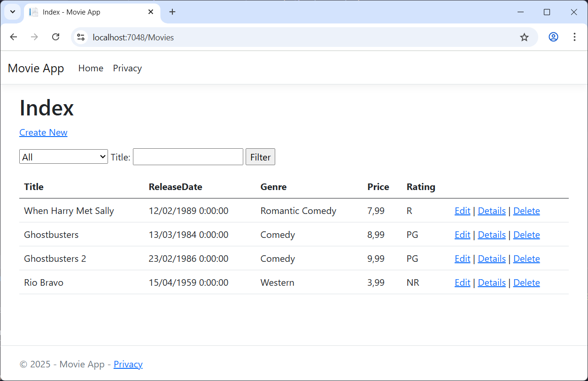Open the Chrome three-dot menu
Viewport: 588px width, 381px height.
(x=574, y=37)
